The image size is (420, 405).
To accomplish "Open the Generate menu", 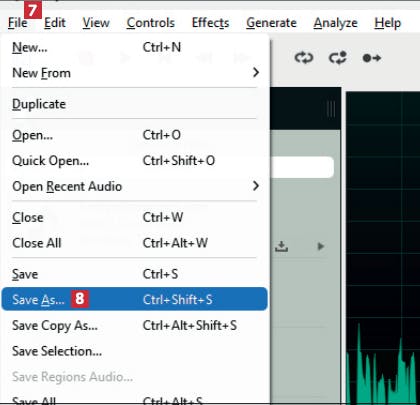I will point(271,23).
